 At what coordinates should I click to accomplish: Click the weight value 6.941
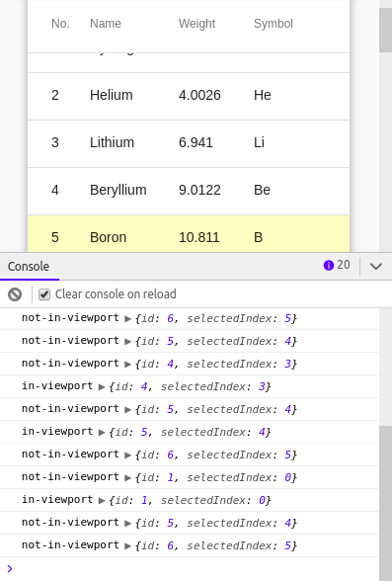point(196,142)
